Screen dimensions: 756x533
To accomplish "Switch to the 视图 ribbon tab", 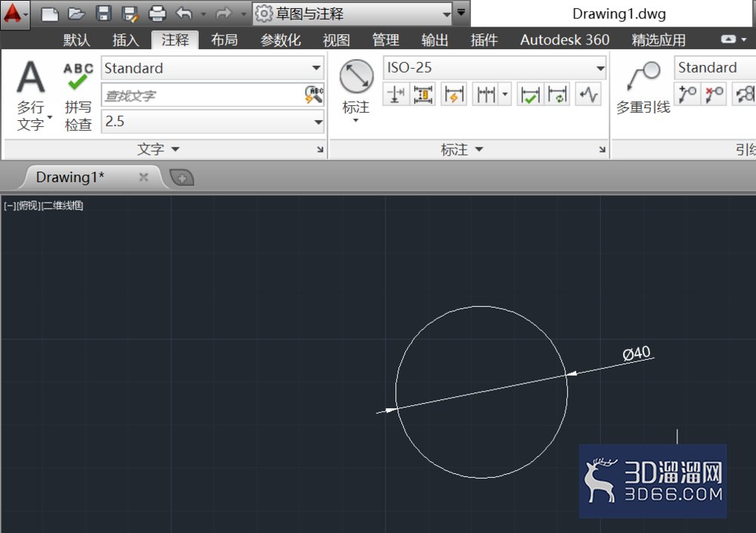I will click(336, 39).
